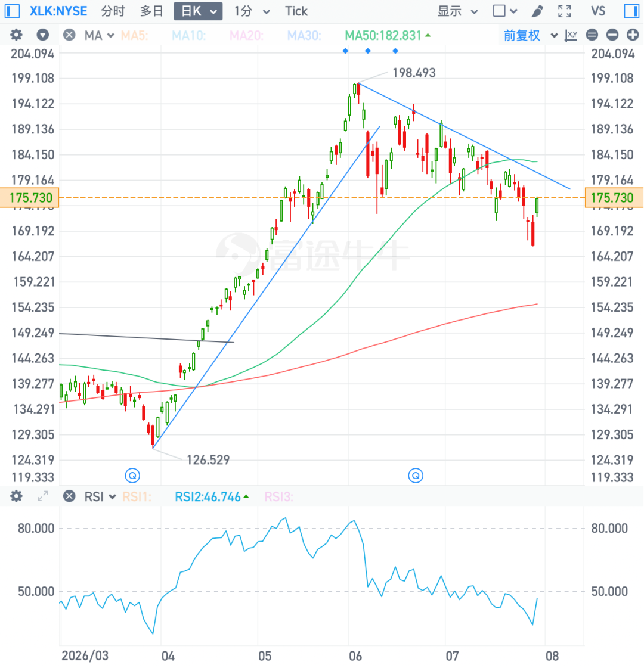Open MA indicator settings gear
Screen dimensions: 644x668
point(16,35)
